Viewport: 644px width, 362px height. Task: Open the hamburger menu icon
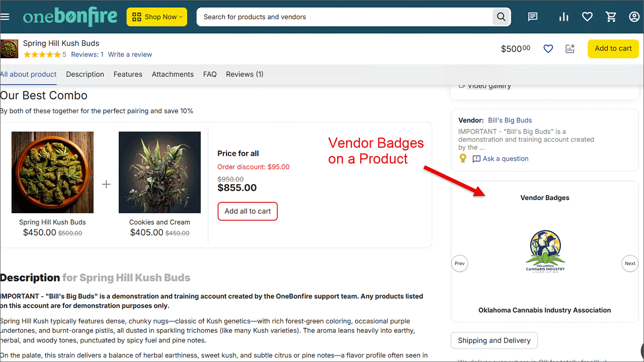5,17
